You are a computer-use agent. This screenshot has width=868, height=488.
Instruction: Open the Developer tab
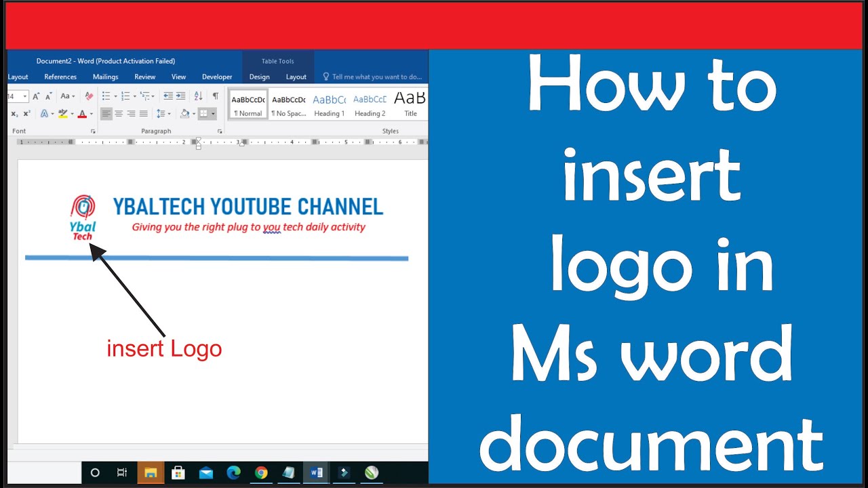[x=217, y=77]
